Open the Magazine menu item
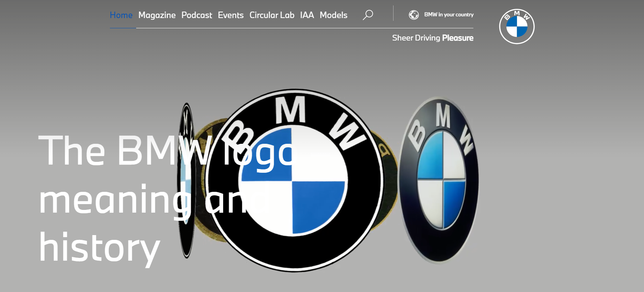 pos(157,15)
